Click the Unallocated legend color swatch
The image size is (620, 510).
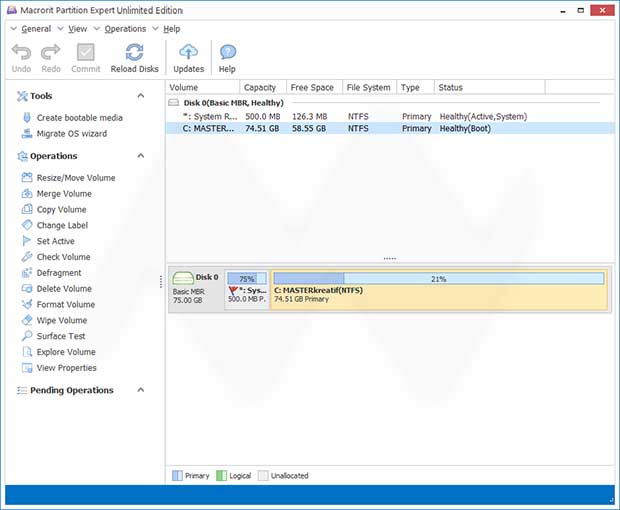[x=263, y=476]
